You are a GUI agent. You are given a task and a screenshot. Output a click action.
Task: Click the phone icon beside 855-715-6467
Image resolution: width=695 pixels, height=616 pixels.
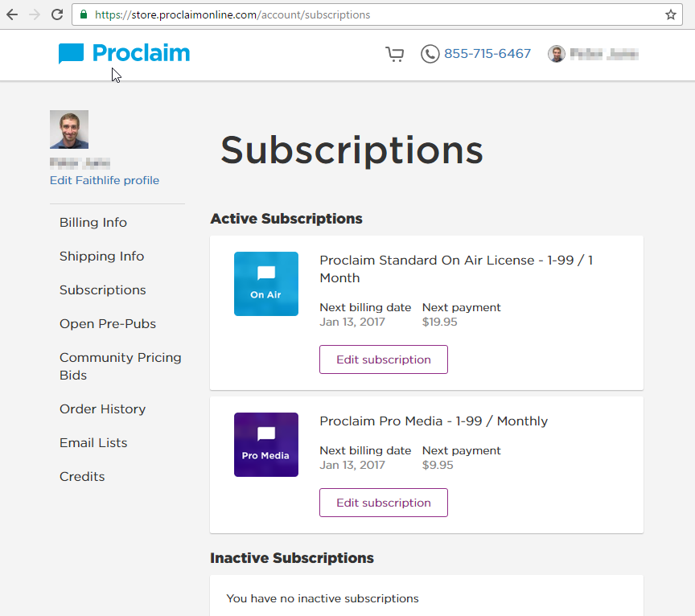pos(430,54)
